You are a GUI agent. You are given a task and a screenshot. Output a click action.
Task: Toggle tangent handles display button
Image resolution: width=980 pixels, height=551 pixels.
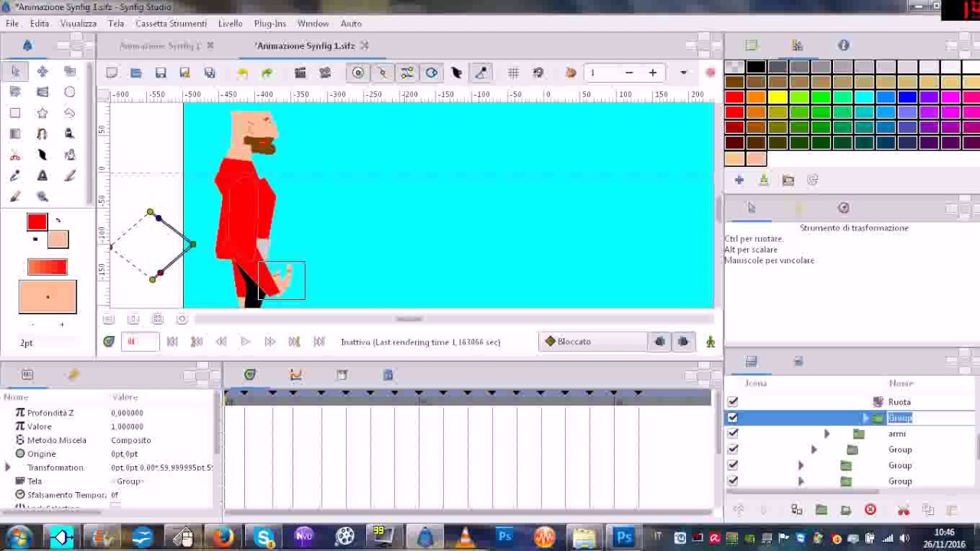click(407, 73)
